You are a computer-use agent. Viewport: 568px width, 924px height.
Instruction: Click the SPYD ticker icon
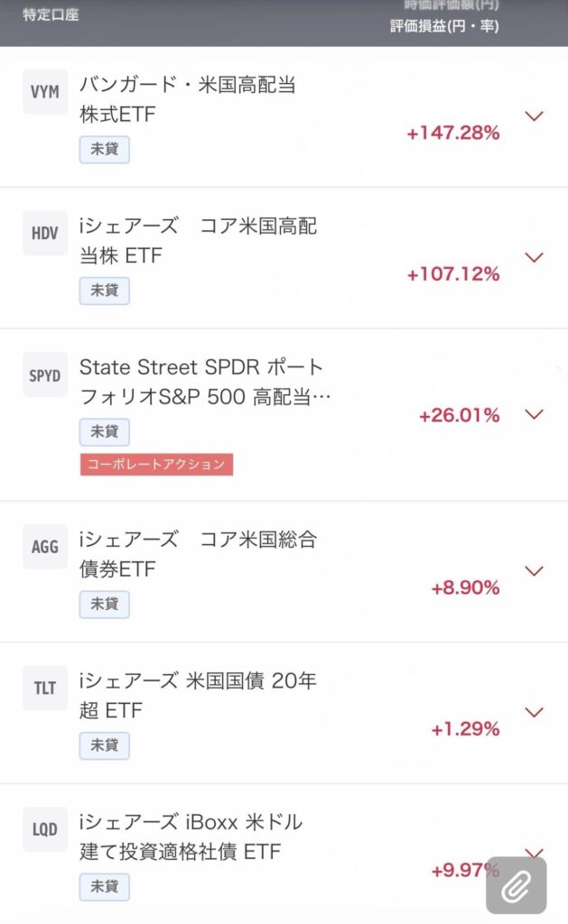point(45,374)
